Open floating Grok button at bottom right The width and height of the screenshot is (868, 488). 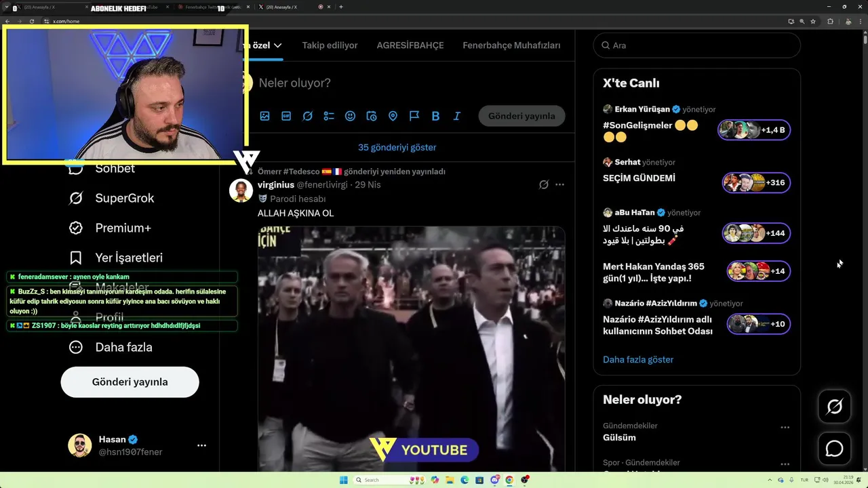pos(835,406)
